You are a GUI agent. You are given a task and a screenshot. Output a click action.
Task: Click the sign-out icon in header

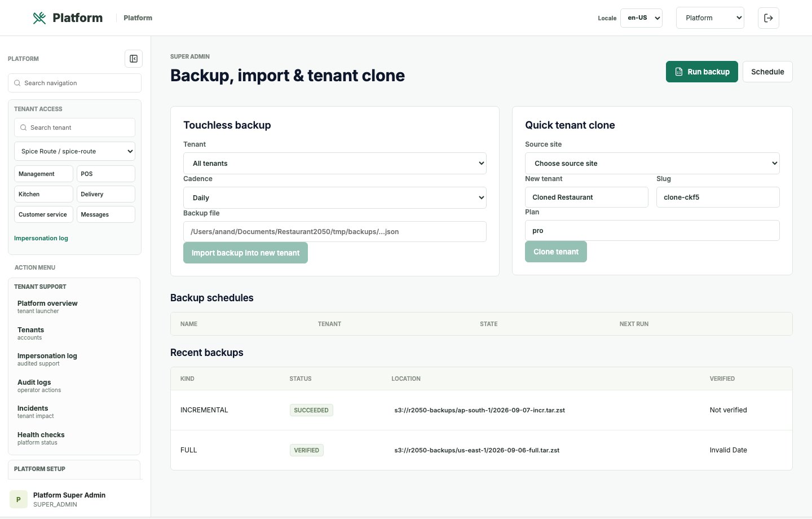click(x=769, y=18)
